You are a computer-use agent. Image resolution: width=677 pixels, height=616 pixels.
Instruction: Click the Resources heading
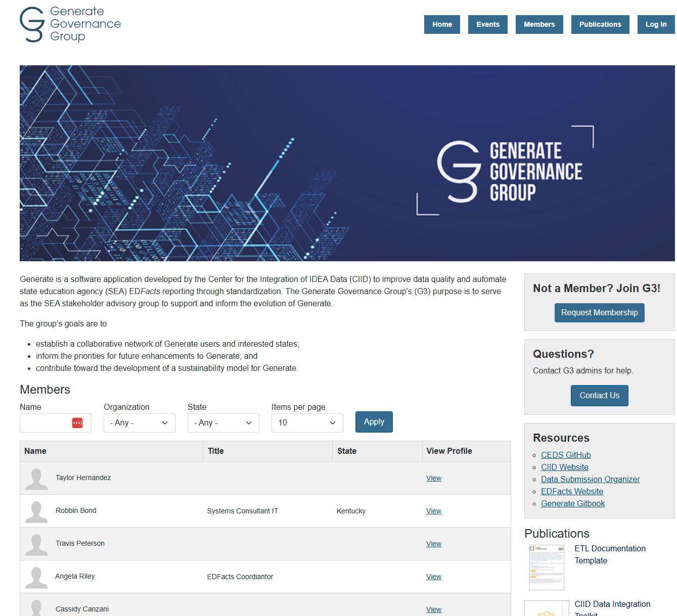[x=561, y=438]
